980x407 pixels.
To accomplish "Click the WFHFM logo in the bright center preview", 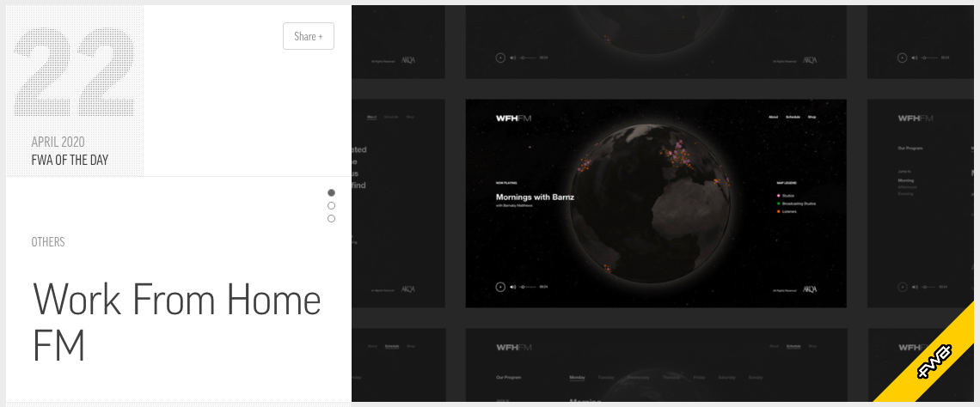I will coord(513,118).
